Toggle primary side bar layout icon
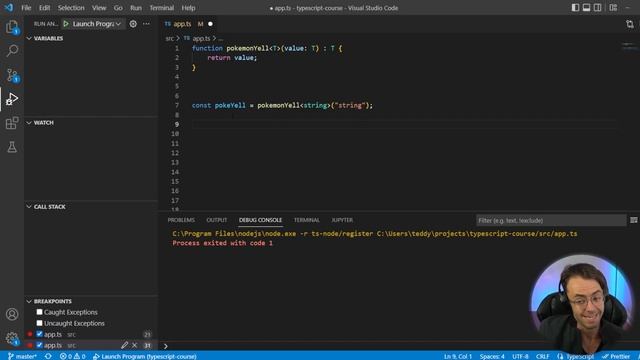Viewport: 640px width, 360px height. [575, 8]
